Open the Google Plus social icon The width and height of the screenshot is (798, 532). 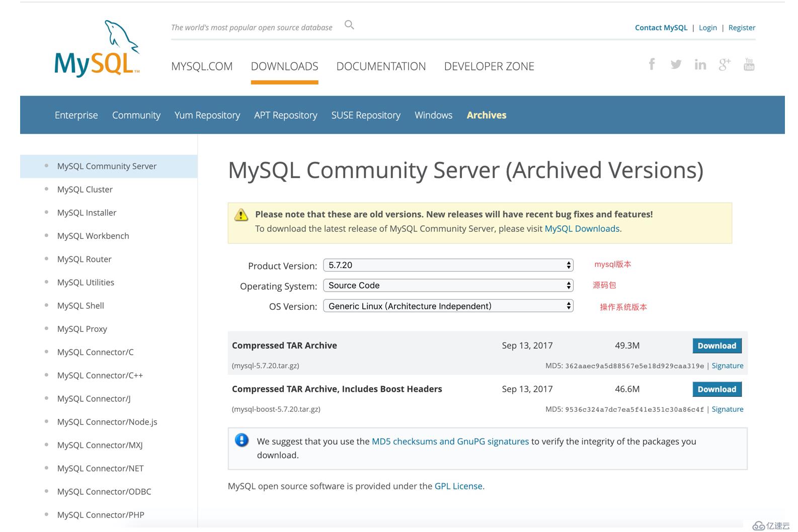pos(725,64)
